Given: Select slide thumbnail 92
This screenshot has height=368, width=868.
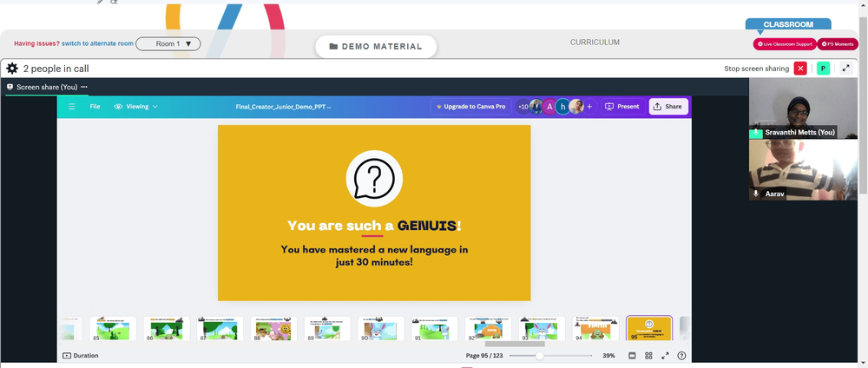Looking at the screenshot, I should pyautogui.click(x=488, y=328).
